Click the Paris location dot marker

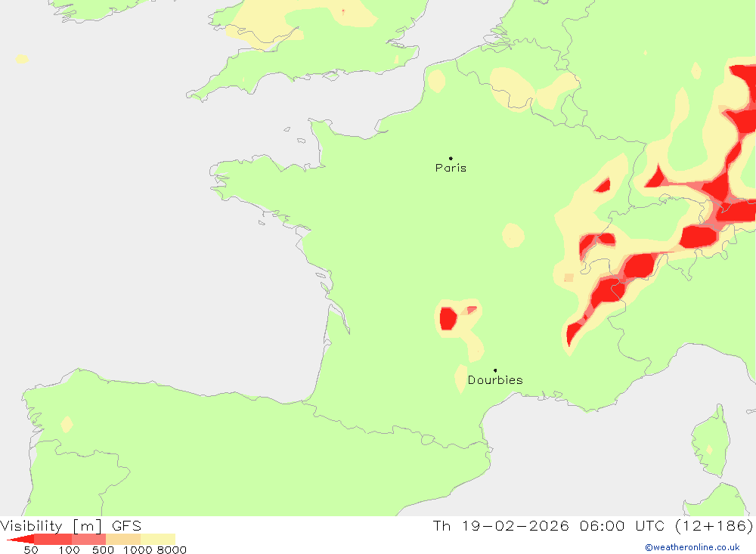click(x=451, y=158)
